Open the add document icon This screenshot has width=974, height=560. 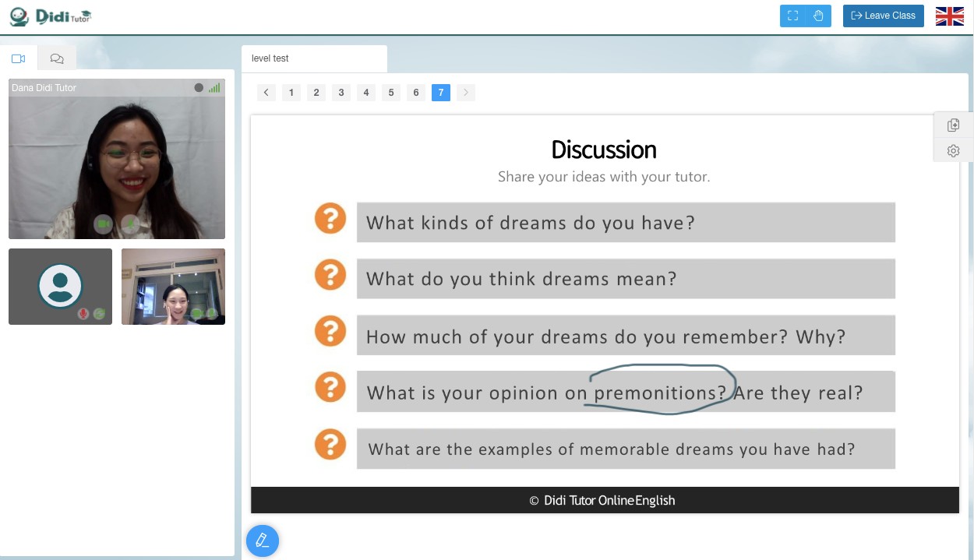point(953,125)
